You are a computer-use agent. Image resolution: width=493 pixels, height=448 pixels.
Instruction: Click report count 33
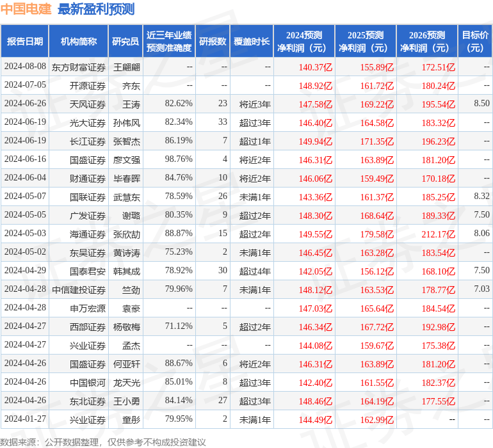coord(223,122)
